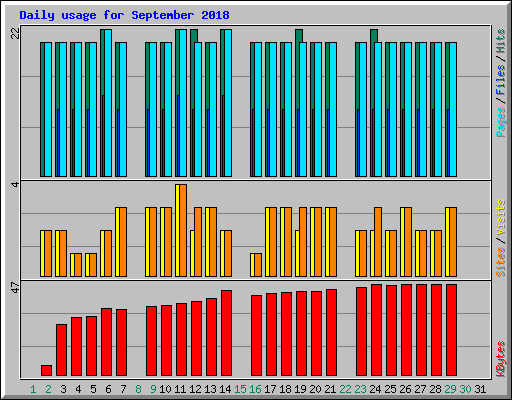Click the 'Pages' legend label
Viewport: 512px width, 400px height.
click(x=500, y=122)
